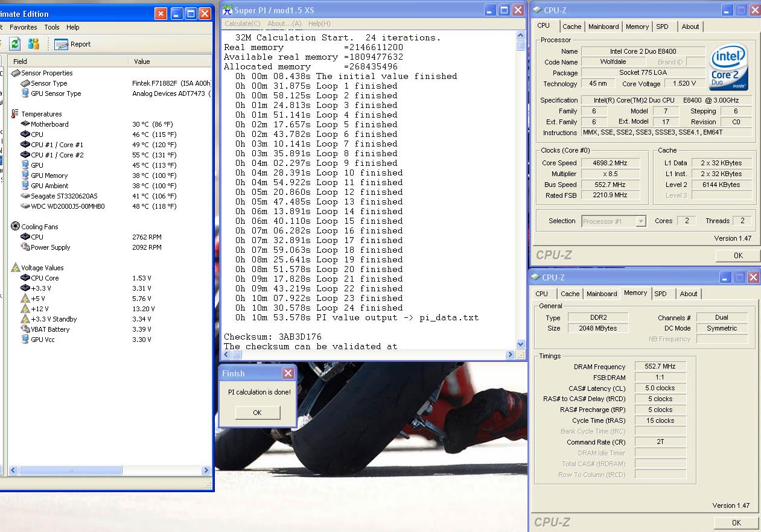Click the warning icon beside +5 V row
The image size is (761, 532).
tap(25, 299)
